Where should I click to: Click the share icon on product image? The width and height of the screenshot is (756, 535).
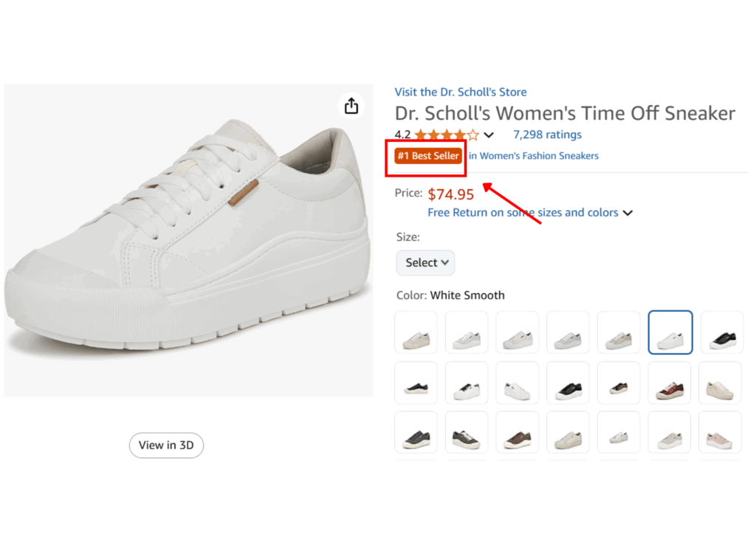(x=351, y=106)
